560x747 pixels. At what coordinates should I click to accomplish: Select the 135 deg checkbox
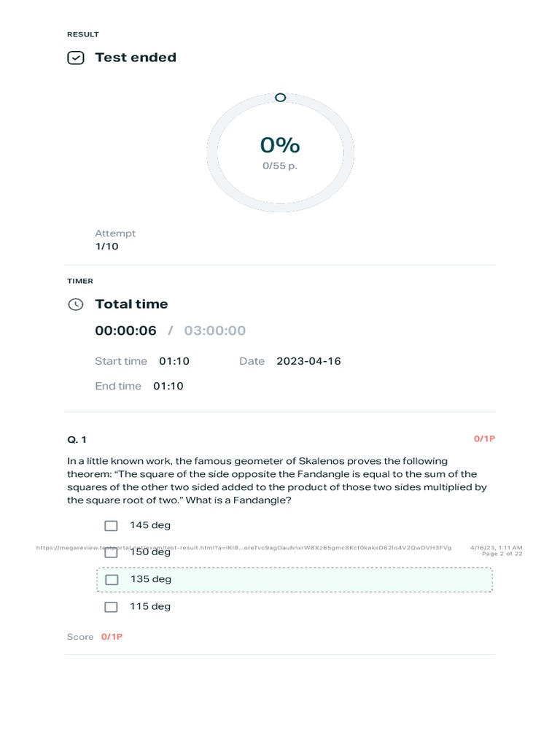click(x=112, y=579)
